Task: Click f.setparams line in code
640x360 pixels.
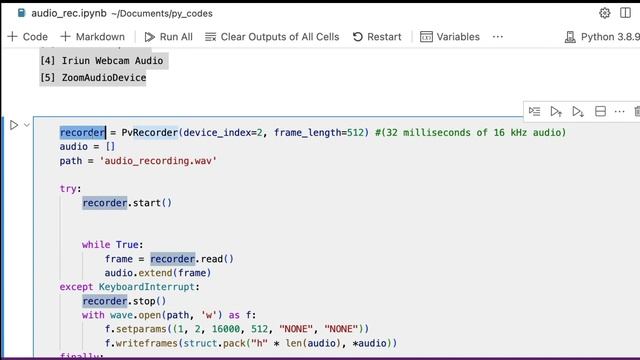Action: coord(237,329)
